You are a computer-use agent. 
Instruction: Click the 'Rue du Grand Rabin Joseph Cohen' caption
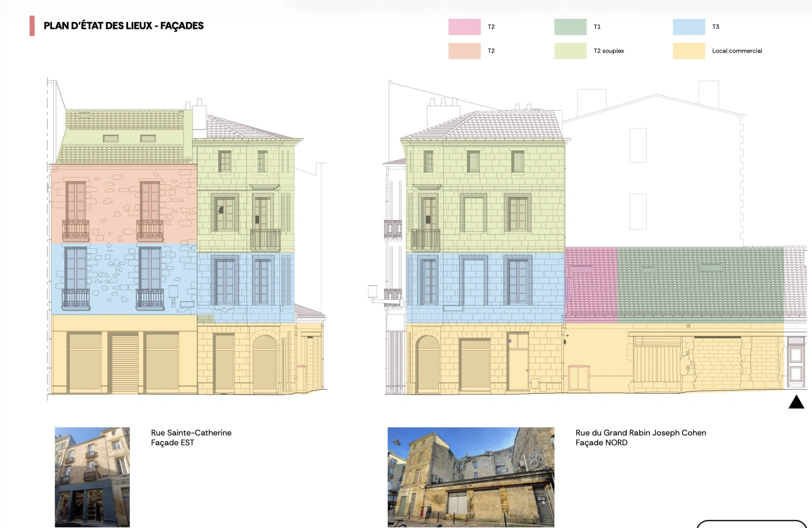tap(641, 433)
